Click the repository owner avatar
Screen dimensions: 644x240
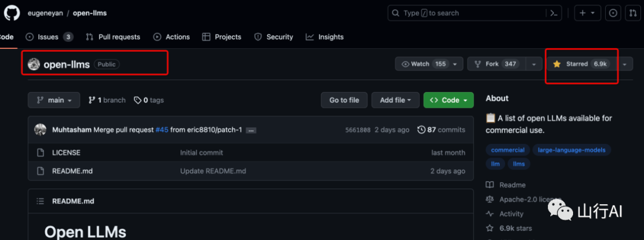click(33, 64)
